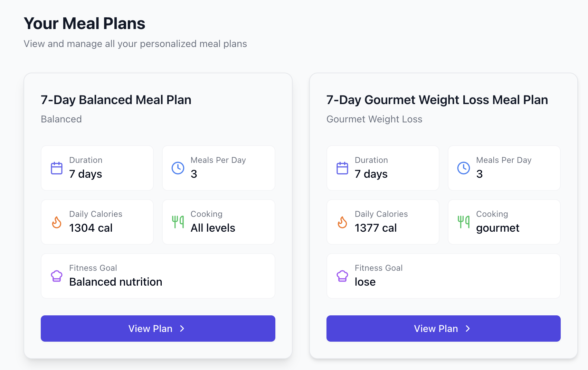Click the clock Meals Per Day icon on Balanced plan

(x=178, y=168)
